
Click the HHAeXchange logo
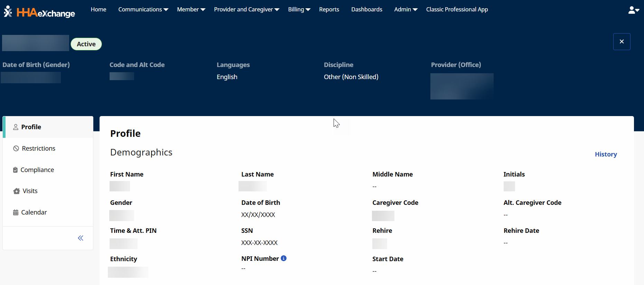39,12
